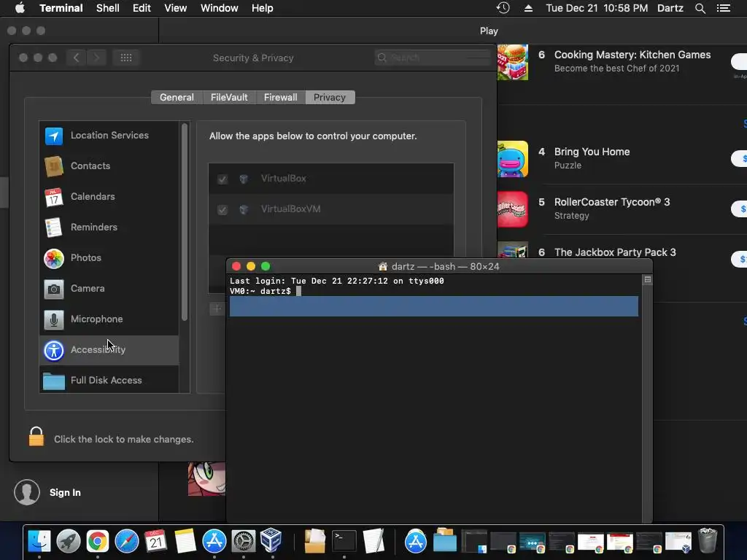Click Cooking Mastery app thumbnail
The width and height of the screenshot is (747, 560).
[513, 63]
